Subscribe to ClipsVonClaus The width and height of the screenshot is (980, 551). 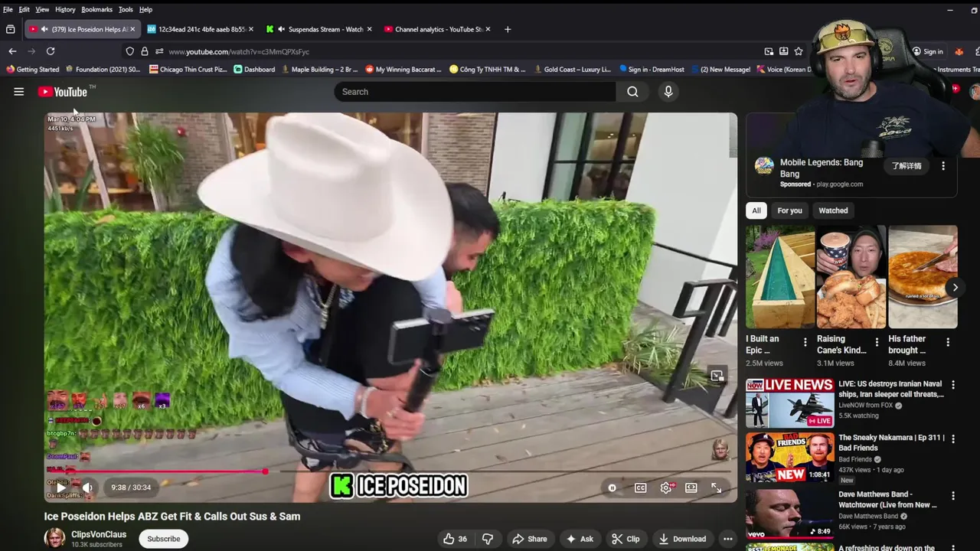pos(164,539)
